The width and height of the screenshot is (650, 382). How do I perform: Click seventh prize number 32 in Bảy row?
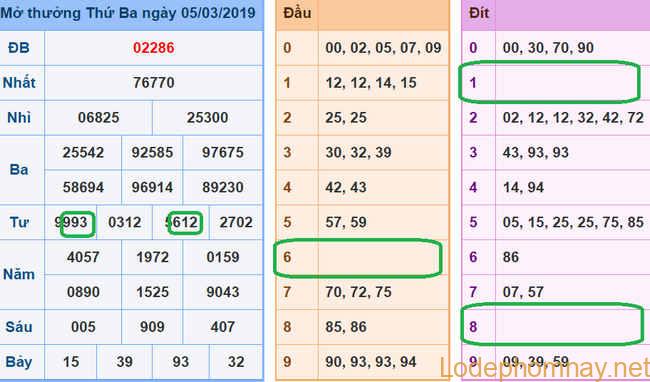pyautogui.click(x=236, y=362)
